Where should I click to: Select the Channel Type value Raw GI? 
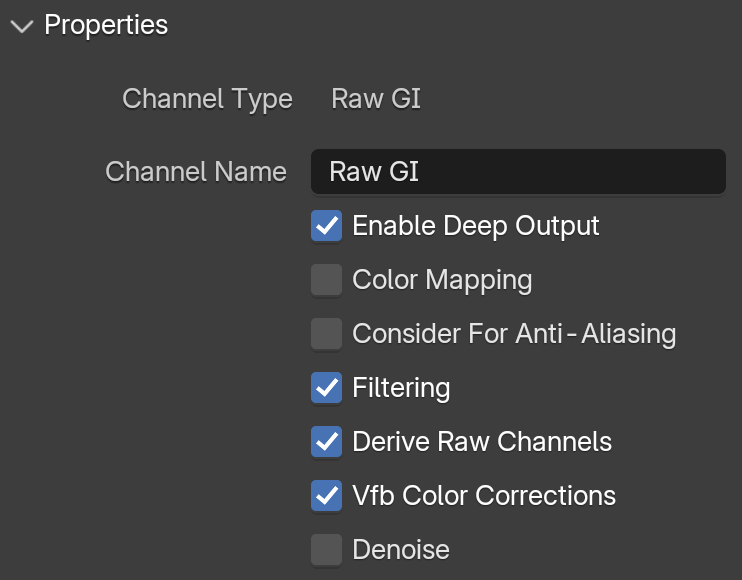click(376, 98)
